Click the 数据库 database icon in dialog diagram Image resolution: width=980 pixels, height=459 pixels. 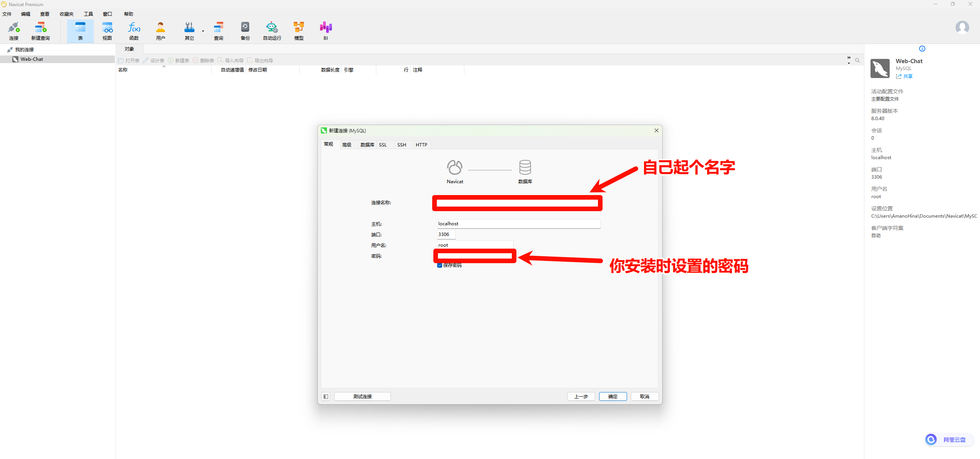(525, 168)
